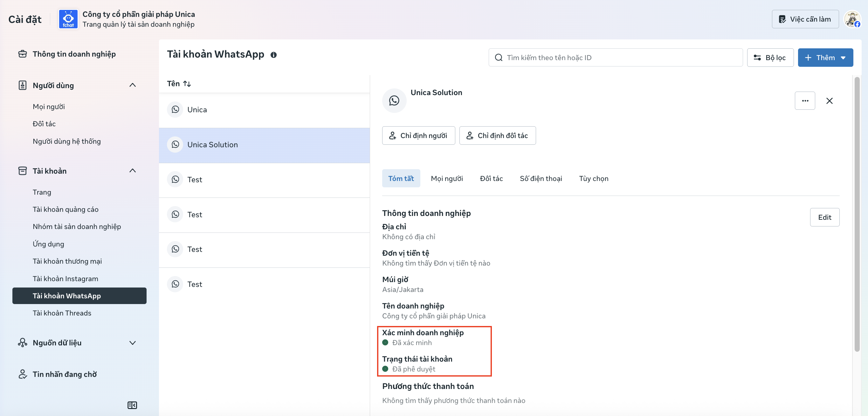Click the Việc cần làm button
868x416 pixels.
coord(805,19)
